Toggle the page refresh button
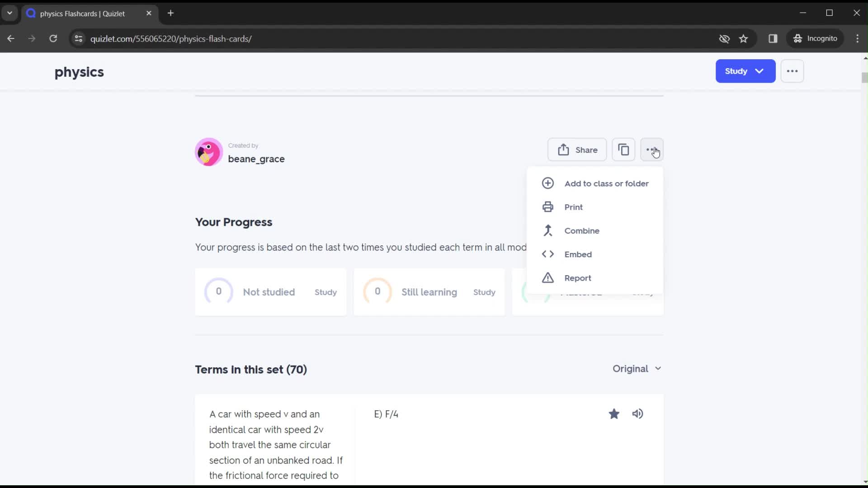 tap(53, 39)
